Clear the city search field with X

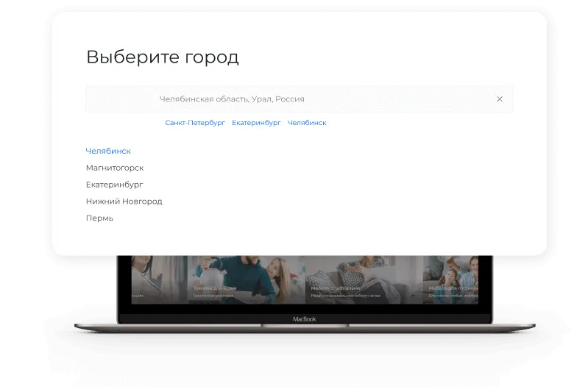click(x=500, y=99)
